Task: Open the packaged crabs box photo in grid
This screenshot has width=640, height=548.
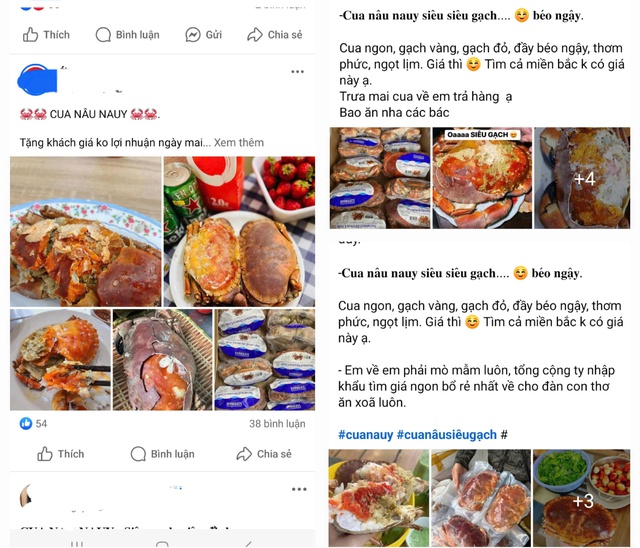Action: pyautogui.click(x=265, y=359)
